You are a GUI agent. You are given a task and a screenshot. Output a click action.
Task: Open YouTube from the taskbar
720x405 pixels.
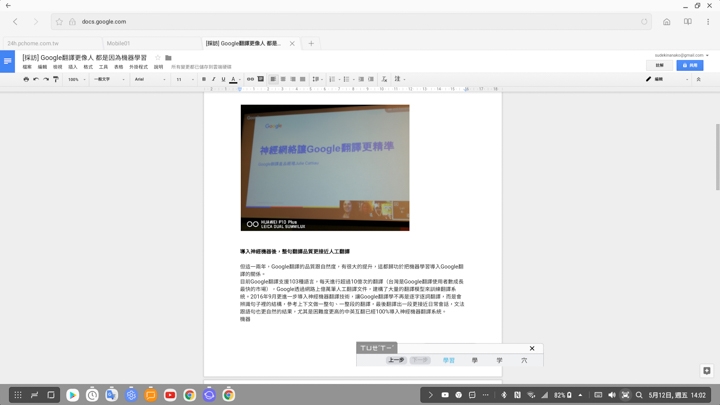tap(170, 395)
